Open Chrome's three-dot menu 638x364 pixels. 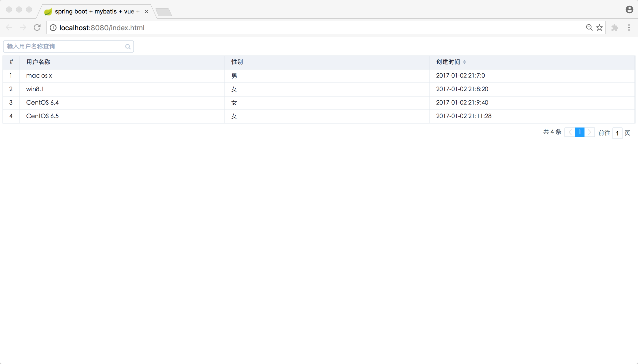[x=629, y=27]
